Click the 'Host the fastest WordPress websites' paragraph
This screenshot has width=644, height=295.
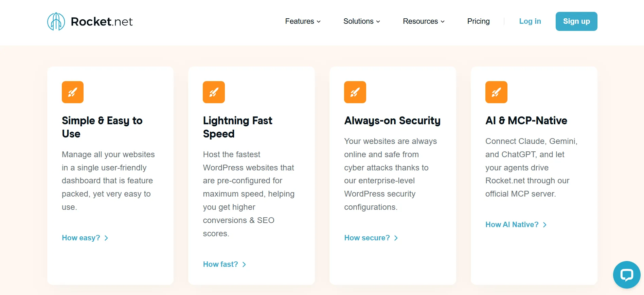pos(249,194)
